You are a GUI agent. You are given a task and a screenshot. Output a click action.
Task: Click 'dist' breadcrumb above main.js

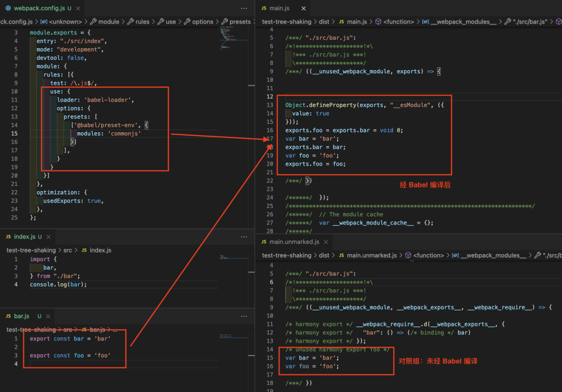pyautogui.click(x=324, y=21)
